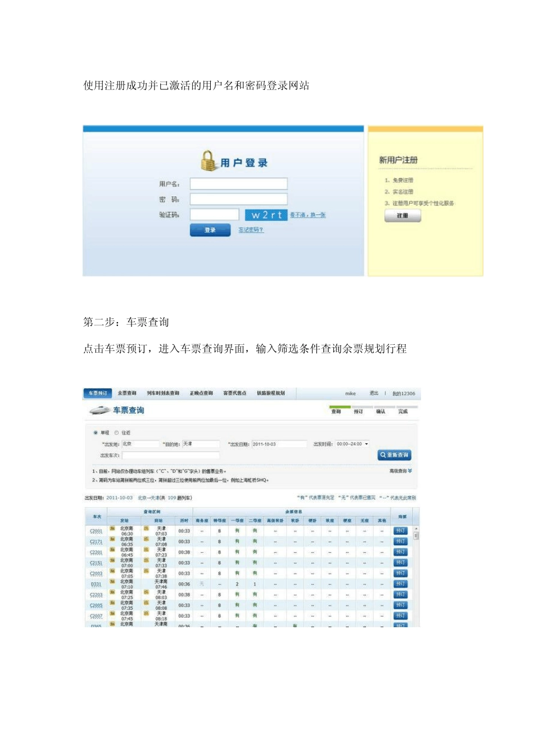Screen dimensions: 534x756
Task: Click the 预订 button for train C2171
Action: 400,541
